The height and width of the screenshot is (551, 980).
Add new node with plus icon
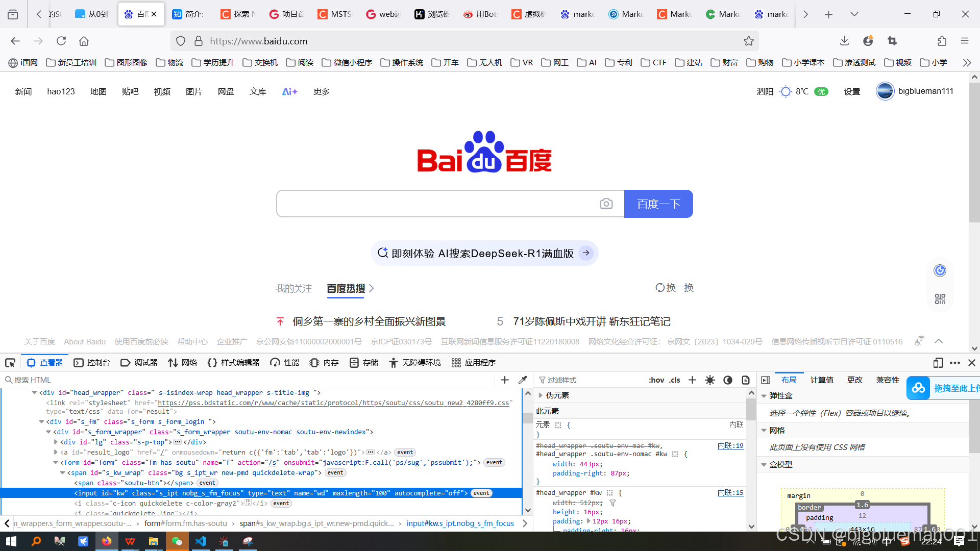click(x=505, y=380)
